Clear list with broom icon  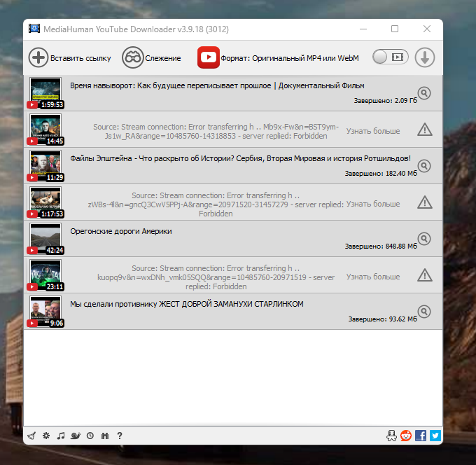click(31, 436)
